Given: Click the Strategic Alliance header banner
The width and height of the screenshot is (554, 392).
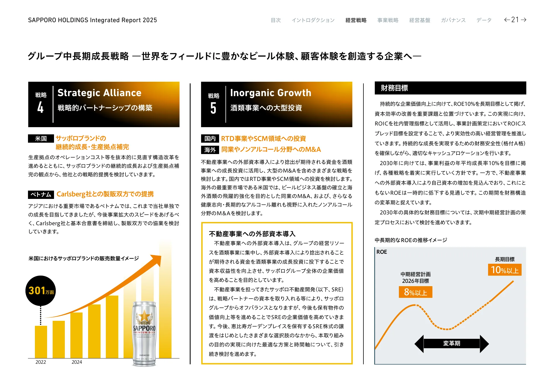Looking at the screenshot, I should tap(104, 104).
